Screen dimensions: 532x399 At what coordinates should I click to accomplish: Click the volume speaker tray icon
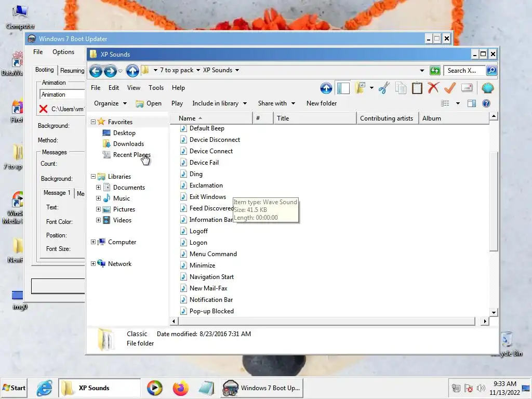tap(481, 388)
